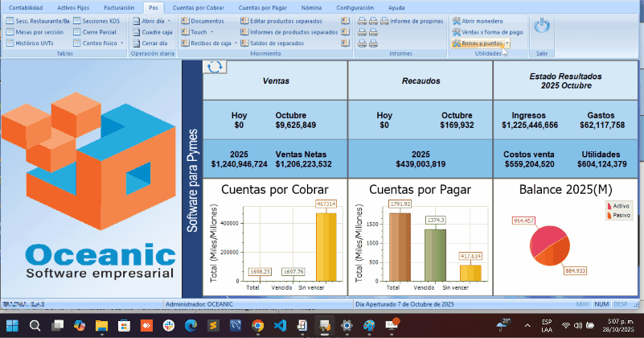Switch to the Contabilidad tab

pos(26,6)
